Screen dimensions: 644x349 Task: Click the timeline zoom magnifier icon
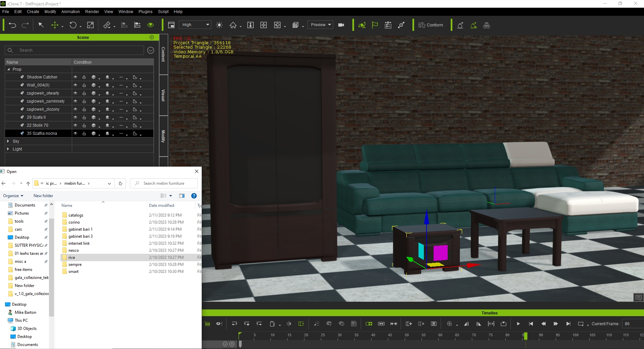point(449,324)
